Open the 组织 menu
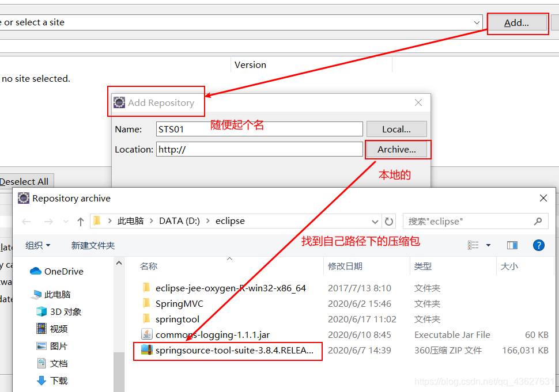This screenshot has width=559, height=392. (38, 245)
